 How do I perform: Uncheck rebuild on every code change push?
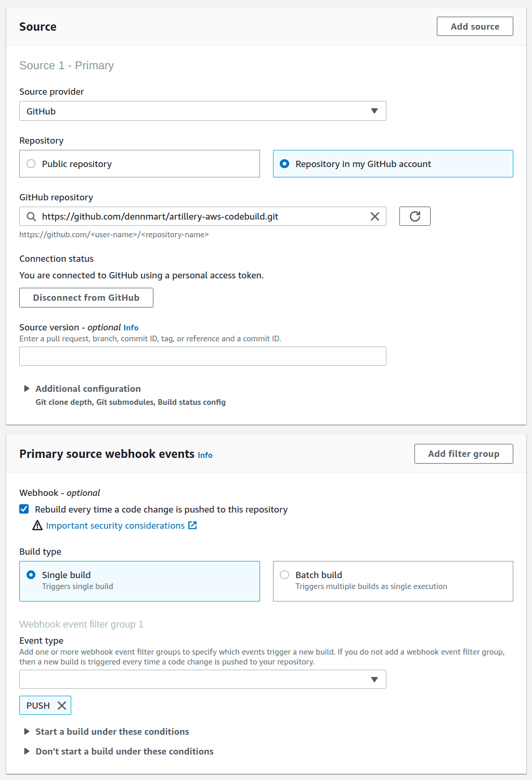coord(24,509)
